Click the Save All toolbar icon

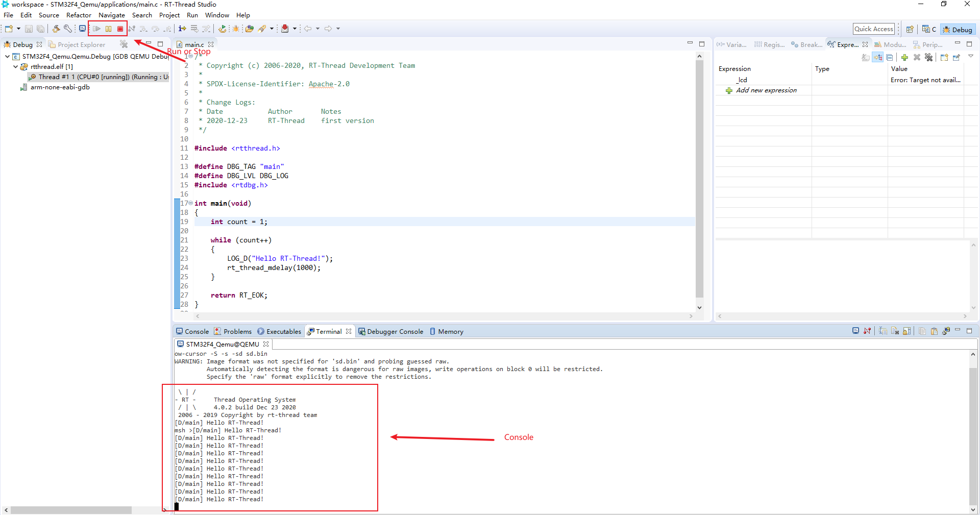[x=40, y=29]
